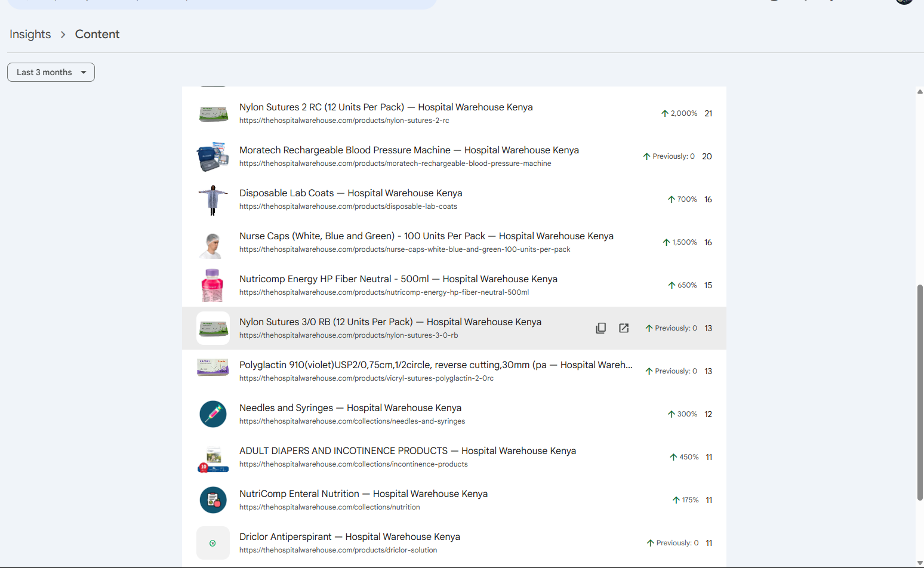Click the collections/needles-and-syringes URL text

click(352, 421)
